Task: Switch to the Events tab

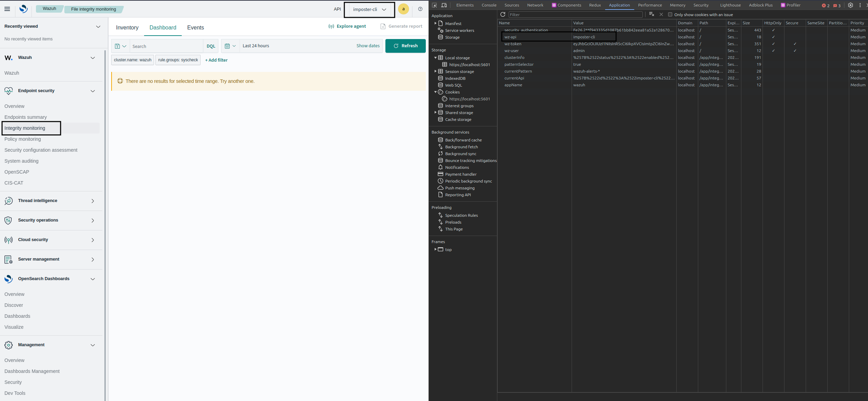Action: click(195, 27)
